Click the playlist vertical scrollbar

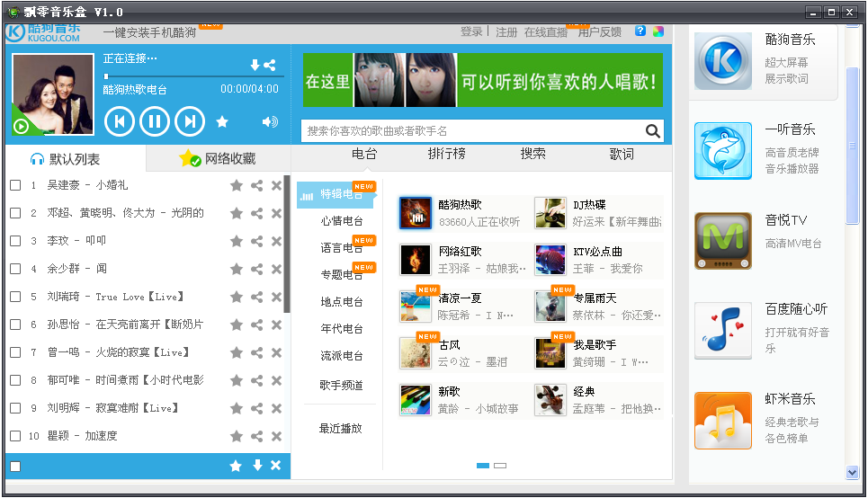[x=287, y=244]
